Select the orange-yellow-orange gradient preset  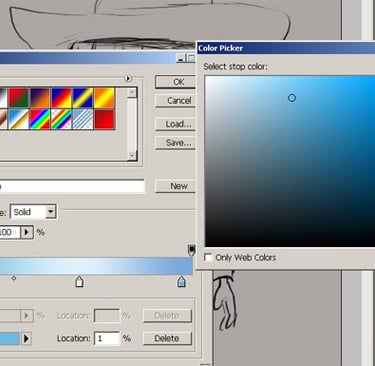click(104, 98)
